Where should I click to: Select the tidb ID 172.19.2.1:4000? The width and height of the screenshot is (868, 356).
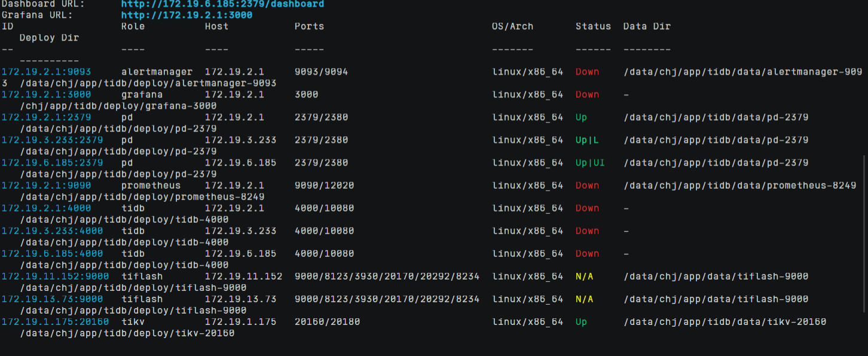coord(46,208)
